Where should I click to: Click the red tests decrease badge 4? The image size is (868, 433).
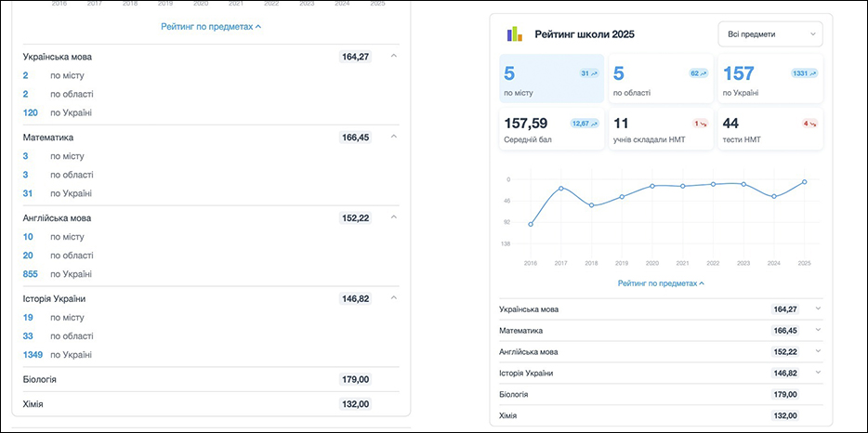(809, 123)
